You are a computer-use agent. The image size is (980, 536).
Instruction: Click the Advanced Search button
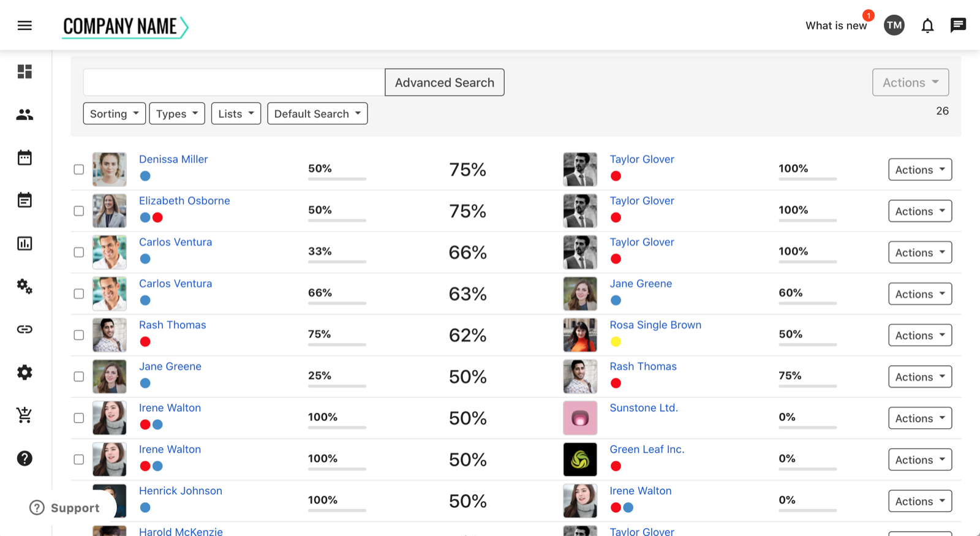coord(444,83)
